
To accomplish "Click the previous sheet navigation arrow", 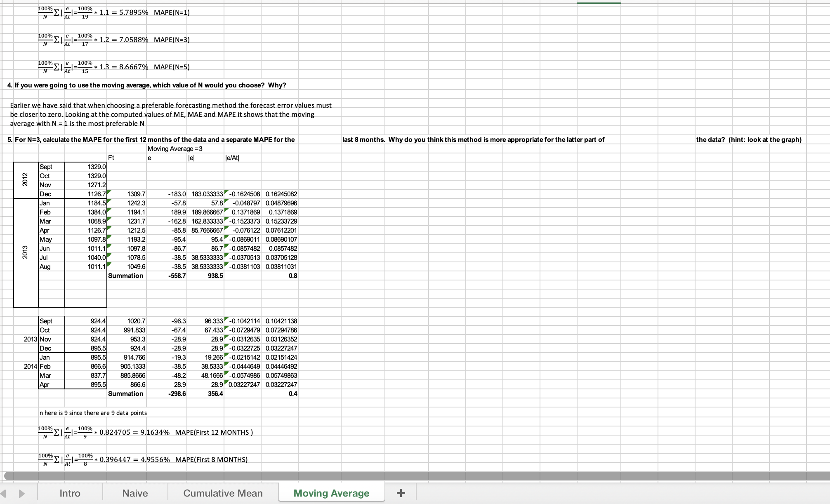I will [4, 493].
